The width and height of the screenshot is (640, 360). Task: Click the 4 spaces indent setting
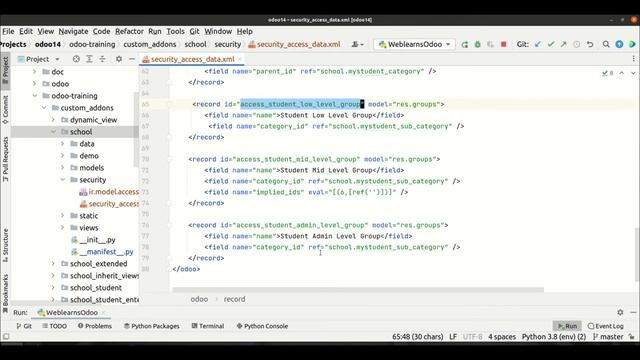pyautogui.click(x=502, y=337)
